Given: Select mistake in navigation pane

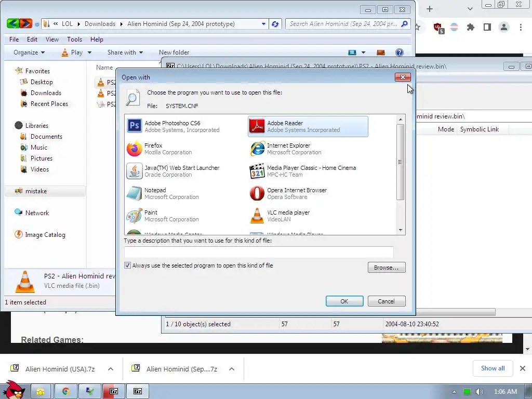Looking at the screenshot, I should (x=46, y=191).
